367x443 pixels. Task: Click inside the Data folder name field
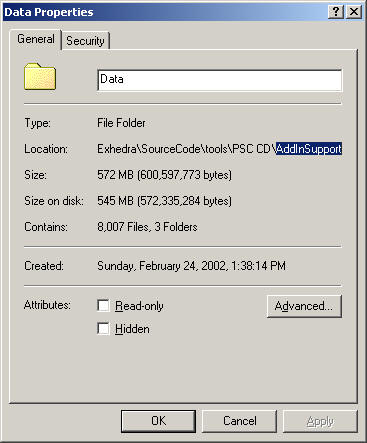(x=220, y=80)
